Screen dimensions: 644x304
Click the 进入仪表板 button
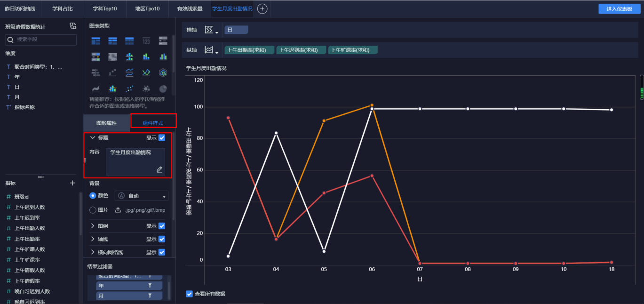tap(620, 9)
